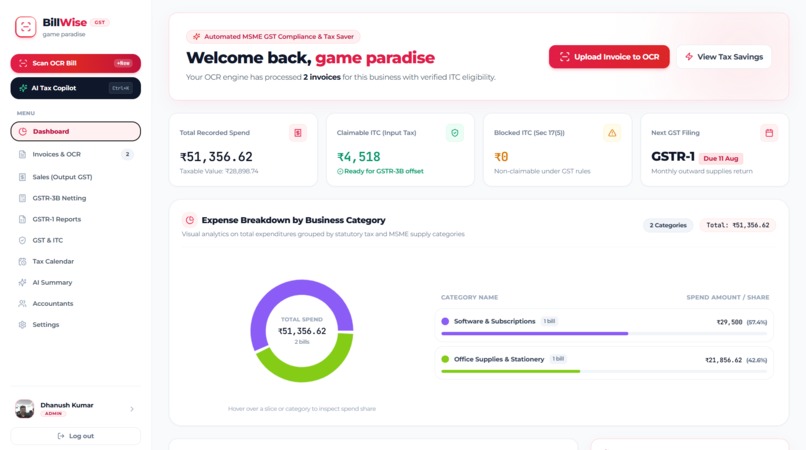Click the scan icon on Scan OCR Bill
This screenshot has height=450, width=806.
point(23,63)
